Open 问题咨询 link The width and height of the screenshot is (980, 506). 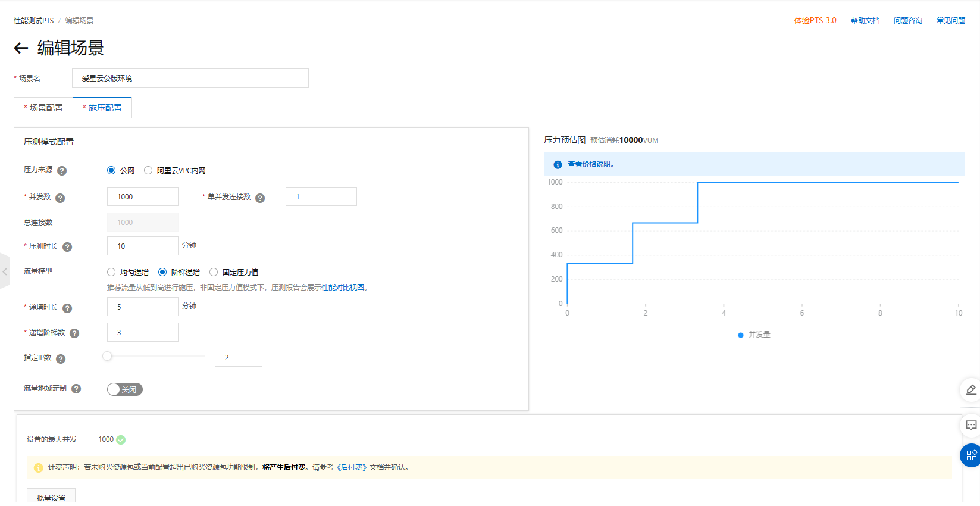(908, 21)
